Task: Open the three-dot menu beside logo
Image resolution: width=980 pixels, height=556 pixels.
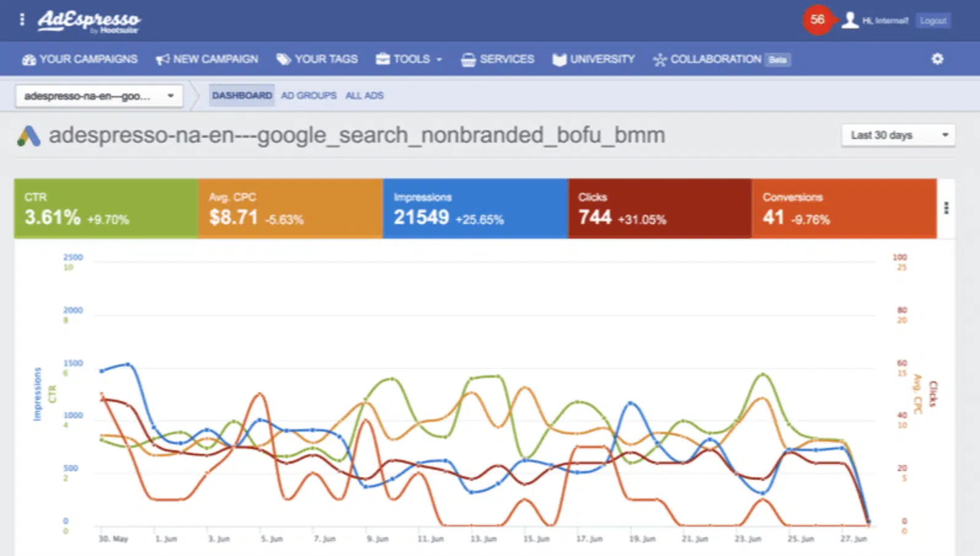Action: [x=22, y=20]
